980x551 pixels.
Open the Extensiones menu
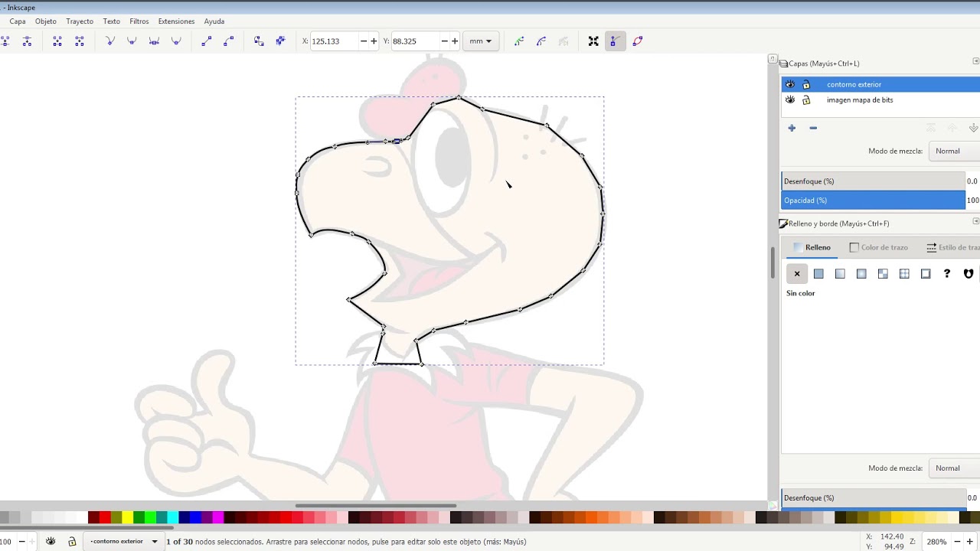(176, 21)
